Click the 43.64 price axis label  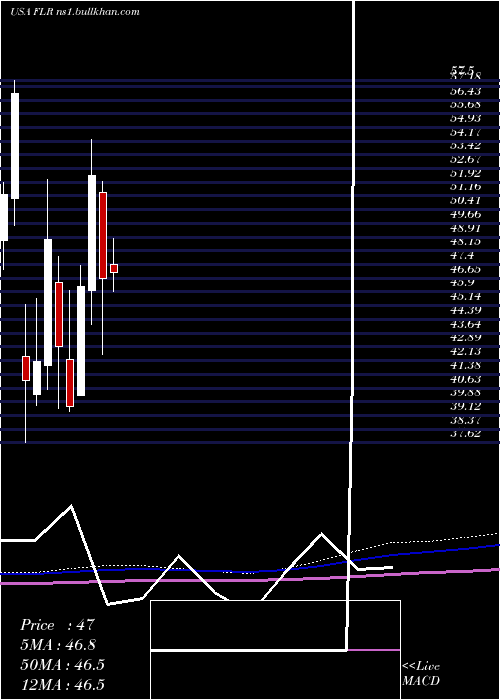pyautogui.click(x=465, y=324)
